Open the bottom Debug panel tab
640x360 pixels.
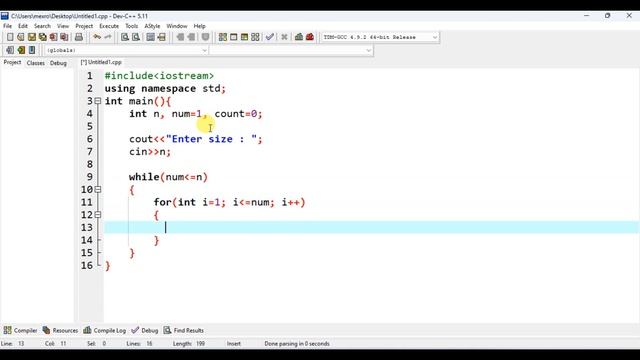click(145, 330)
